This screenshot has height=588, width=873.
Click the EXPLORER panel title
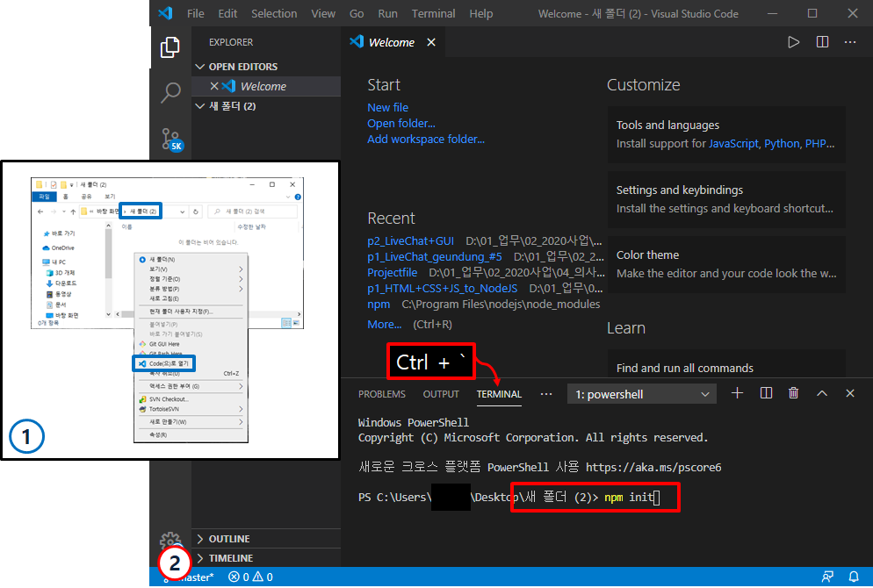tap(231, 42)
